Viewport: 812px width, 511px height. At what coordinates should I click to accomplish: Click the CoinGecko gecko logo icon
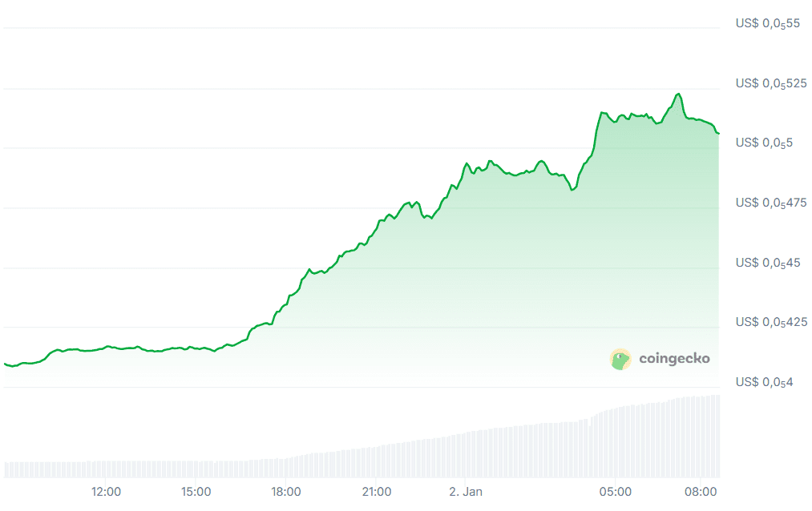click(620, 359)
